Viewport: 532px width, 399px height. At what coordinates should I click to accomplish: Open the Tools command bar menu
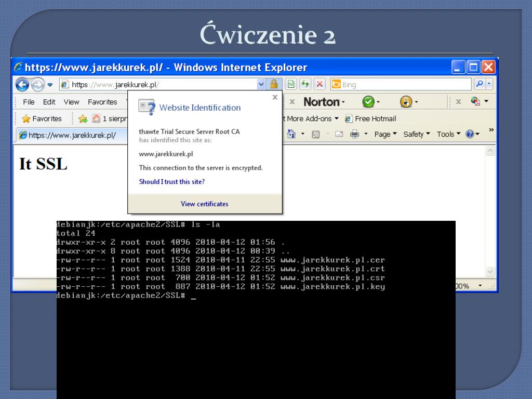point(448,134)
